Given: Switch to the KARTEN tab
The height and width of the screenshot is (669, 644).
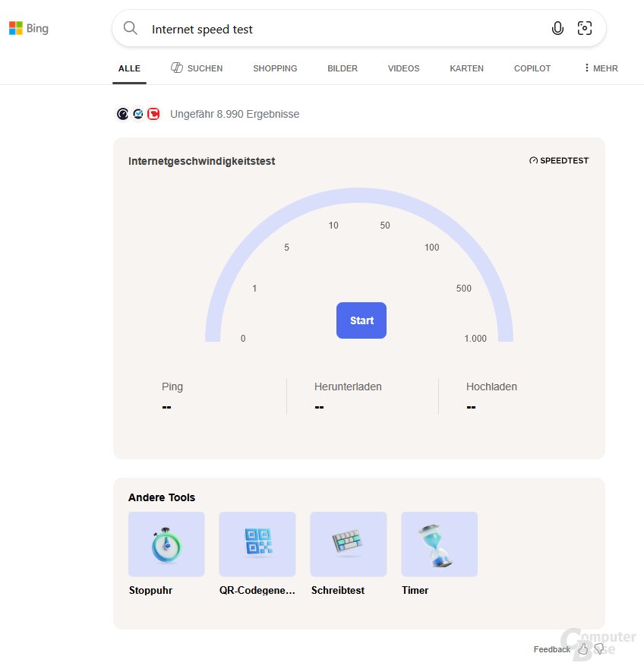Looking at the screenshot, I should coord(466,68).
